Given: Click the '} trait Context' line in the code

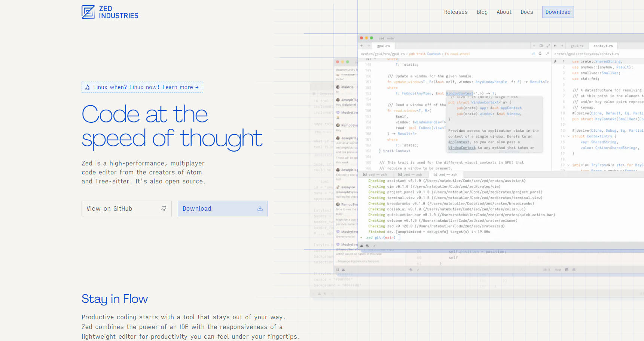Looking at the screenshot, I should click(x=394, y=151).
